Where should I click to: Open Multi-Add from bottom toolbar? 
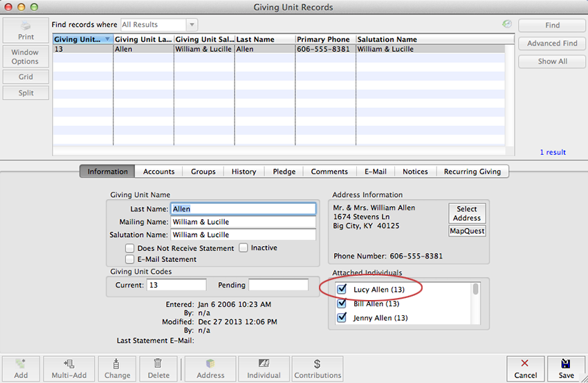click(68, 368)
